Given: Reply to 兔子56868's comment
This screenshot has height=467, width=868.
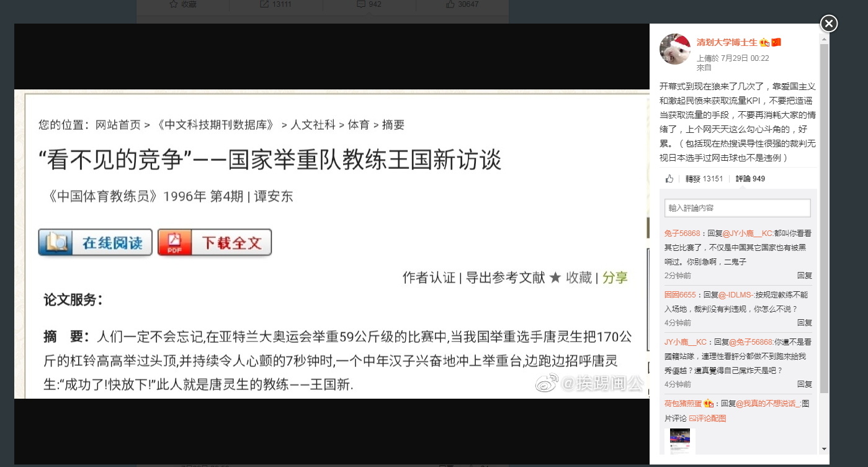Looking at the screenshot, I should [805, 275].
